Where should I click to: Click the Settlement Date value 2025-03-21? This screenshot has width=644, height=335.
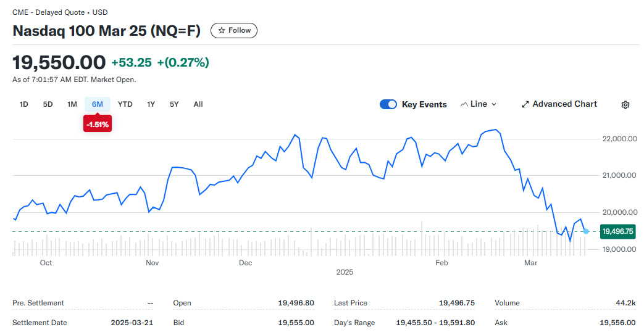pos(132,323)
